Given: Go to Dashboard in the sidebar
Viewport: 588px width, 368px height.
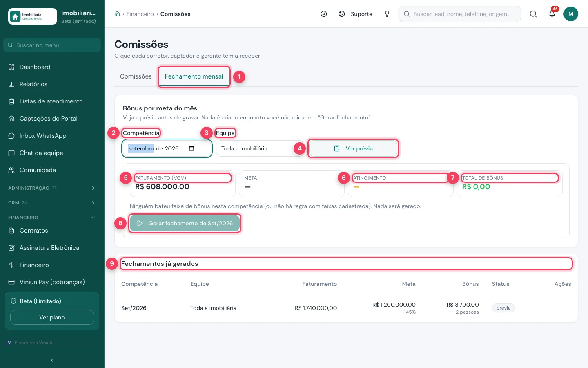Looking at the screenshot, I should coord(52,67).
